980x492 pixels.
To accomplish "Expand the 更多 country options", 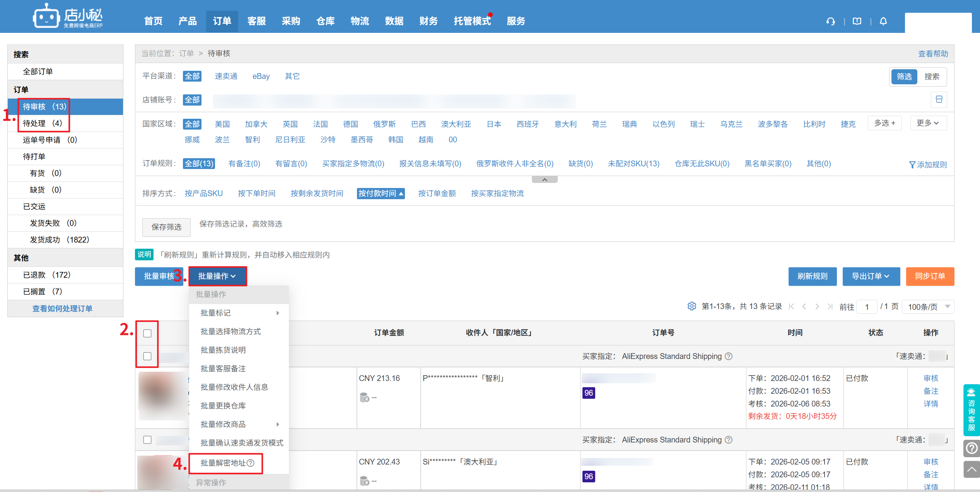I will [928, 123].
